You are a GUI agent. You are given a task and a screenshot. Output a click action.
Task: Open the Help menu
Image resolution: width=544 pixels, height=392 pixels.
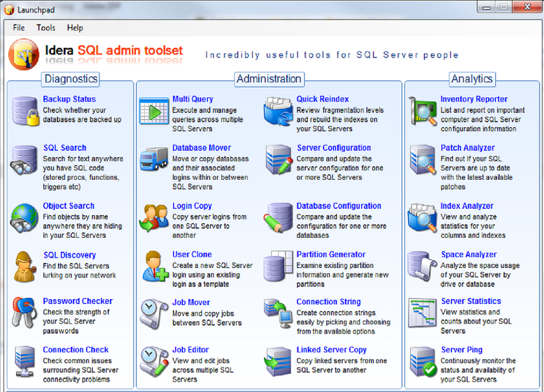pos(75,28)
